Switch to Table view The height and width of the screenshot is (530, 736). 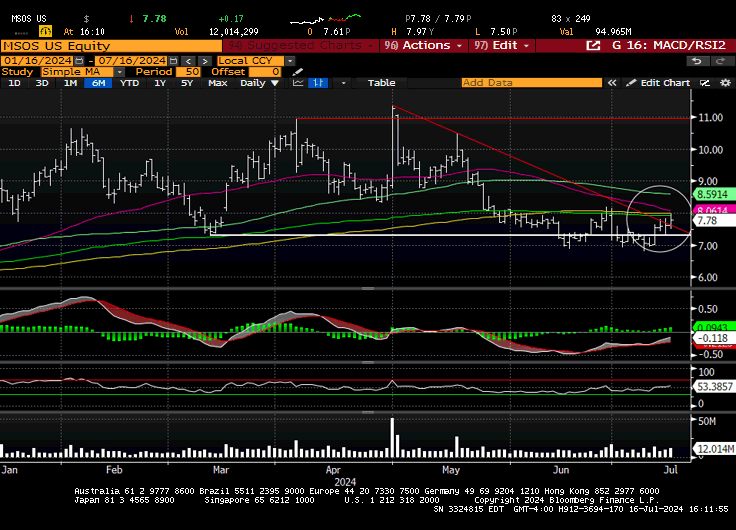pos(381,83)
